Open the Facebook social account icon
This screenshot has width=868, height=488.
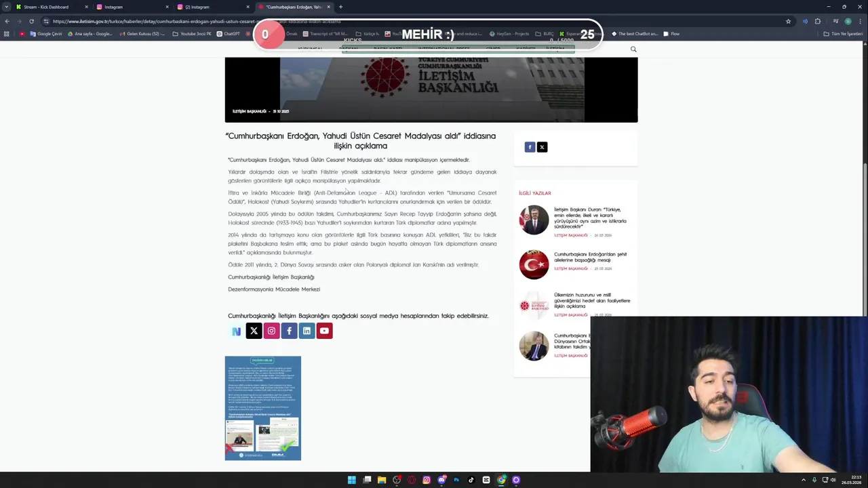(289, 331)
